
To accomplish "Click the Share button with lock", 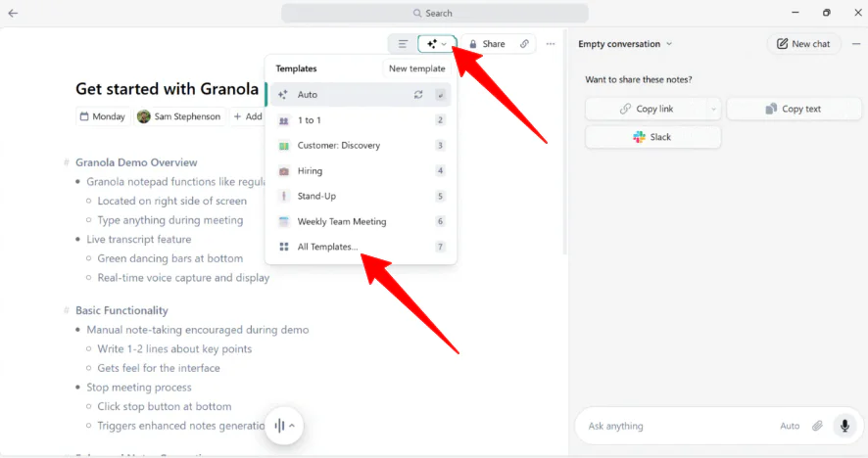I will pos(487,44).
